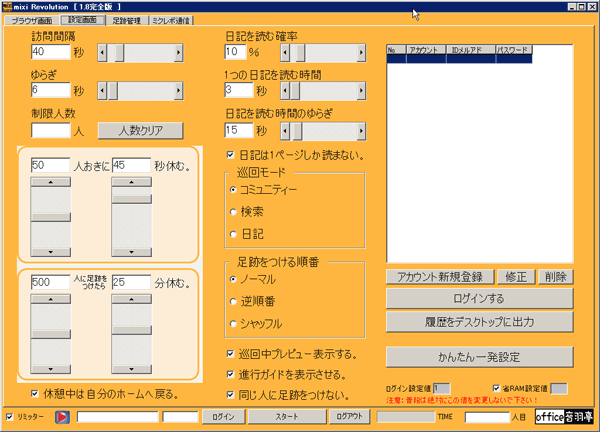Viewport: 600px width, 432px height.
Task: Click up arrow of 500人 scrollbar
Action: pyautogui.click(x=51, y=299)
